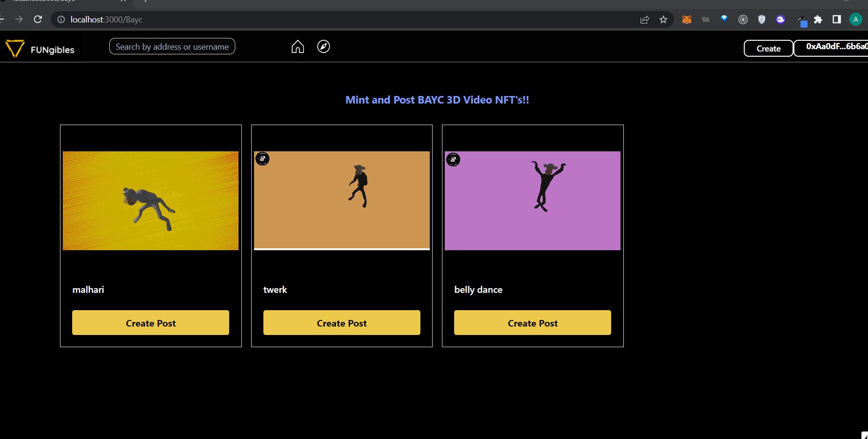
Task: Open the MetaMask fox extension
Action: point(687,20)
